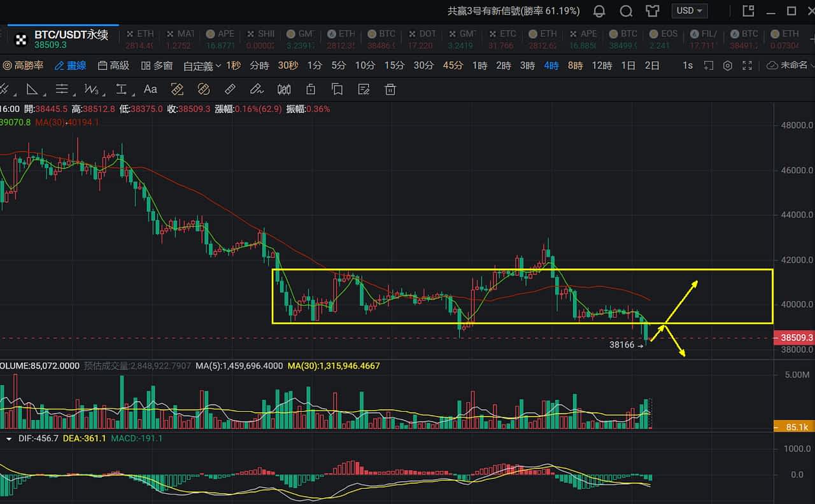The height and width of the screenshot is (504, 815).
Task: Click the 共赢3号 new signal notice
Action: point(514,11)
